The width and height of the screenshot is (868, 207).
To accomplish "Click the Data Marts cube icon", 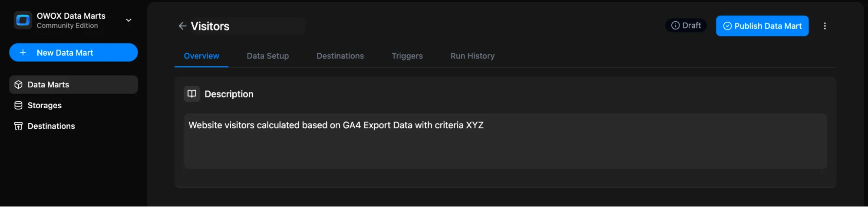I will (x=18, y=84).
